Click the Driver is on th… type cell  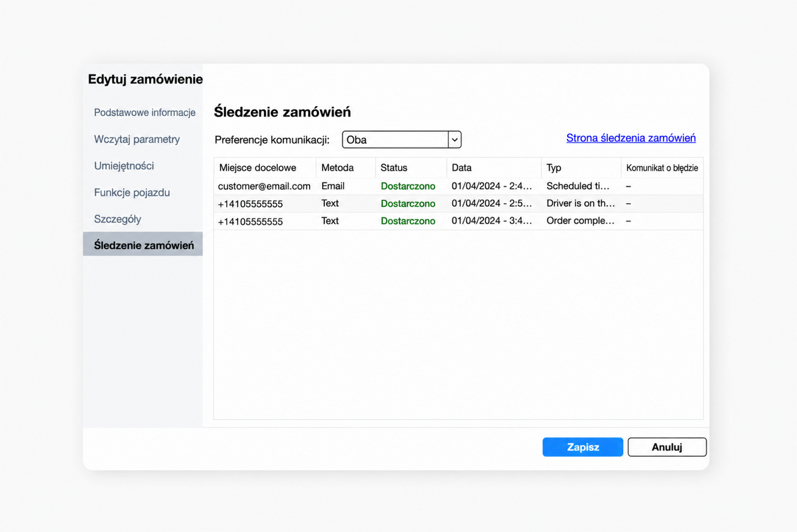click(x=581, y=204)
